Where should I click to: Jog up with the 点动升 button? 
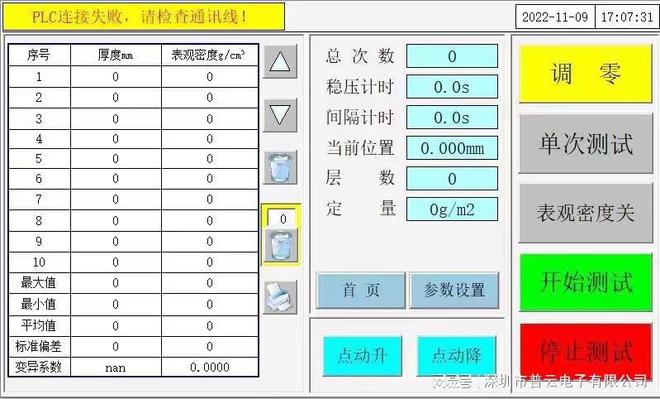(x=362, y=356)
